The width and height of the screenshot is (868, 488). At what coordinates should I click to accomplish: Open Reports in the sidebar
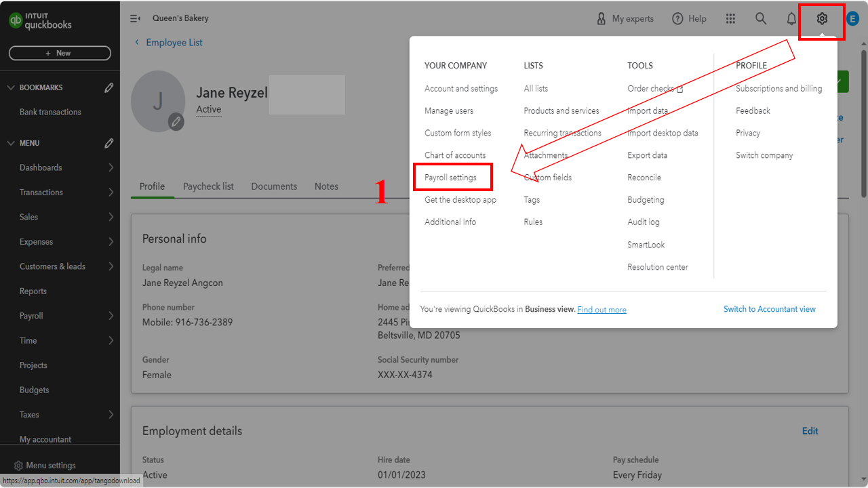coord(33,291)
